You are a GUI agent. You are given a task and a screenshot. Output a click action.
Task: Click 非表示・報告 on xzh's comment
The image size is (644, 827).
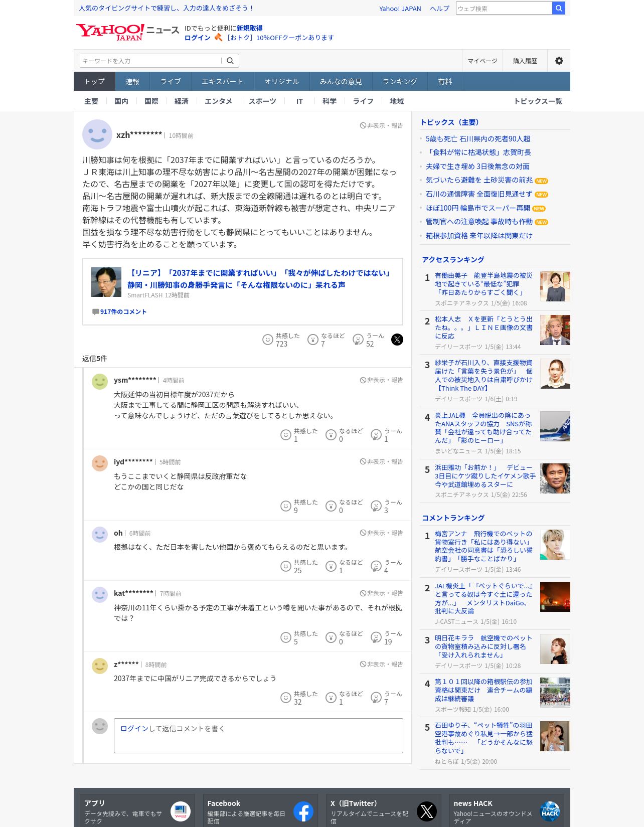tap(382, 125)
